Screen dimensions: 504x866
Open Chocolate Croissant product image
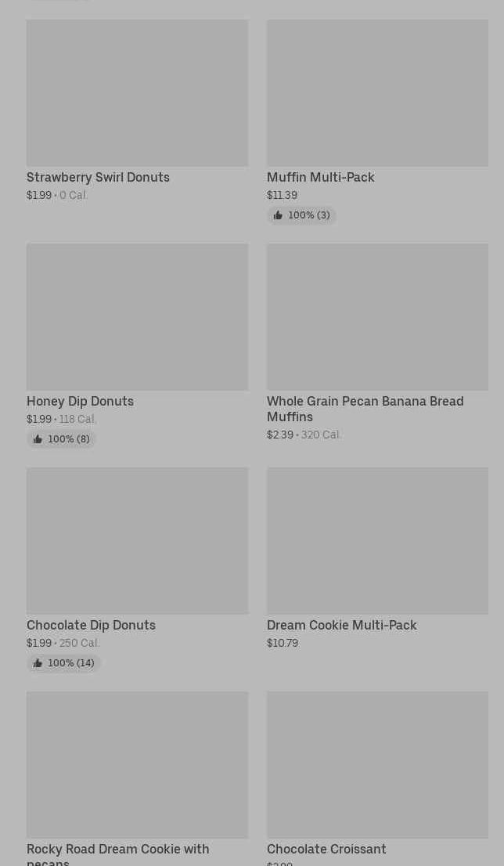click(377, 764)
